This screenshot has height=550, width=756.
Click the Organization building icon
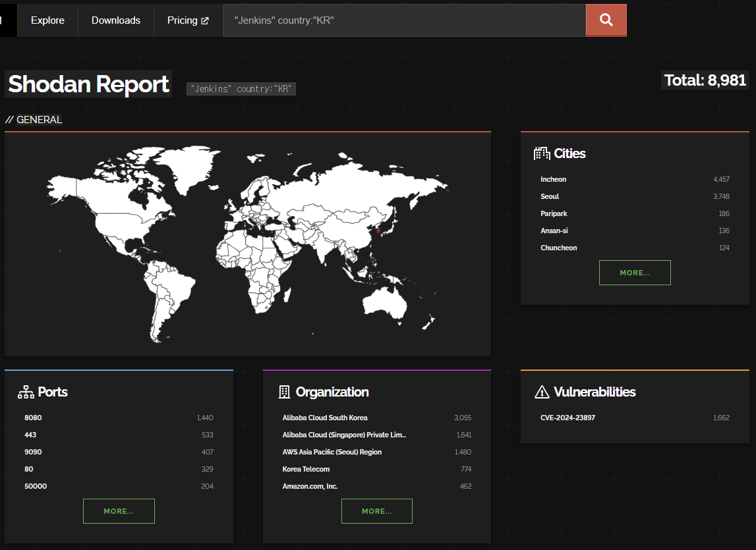[x=285, y=392]
